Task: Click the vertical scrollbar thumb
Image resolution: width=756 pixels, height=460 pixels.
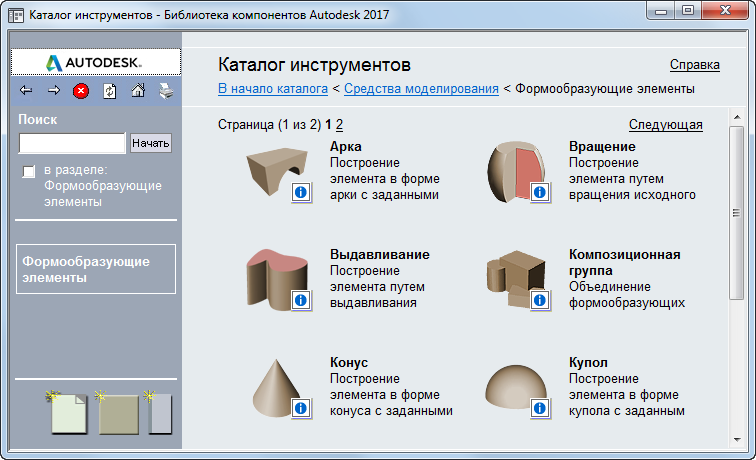Action: point(736,213)
